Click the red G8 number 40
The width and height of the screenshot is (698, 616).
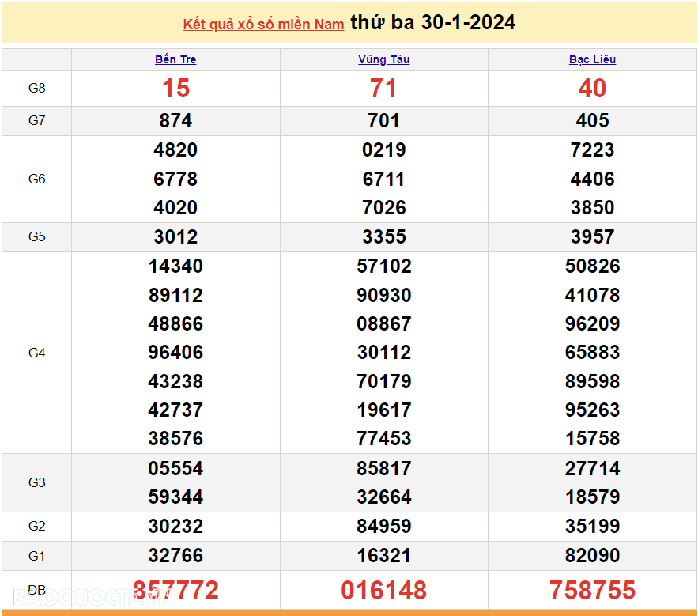pos(592,89)
